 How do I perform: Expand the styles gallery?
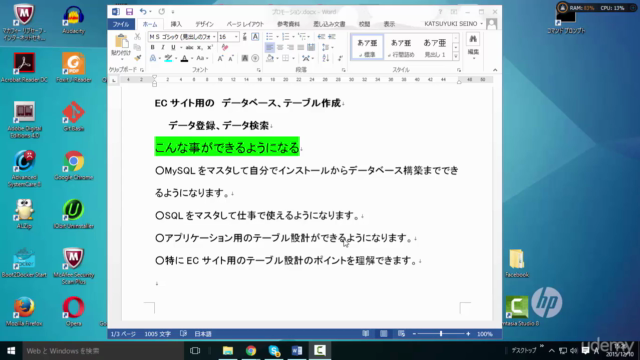click(456, 57)
